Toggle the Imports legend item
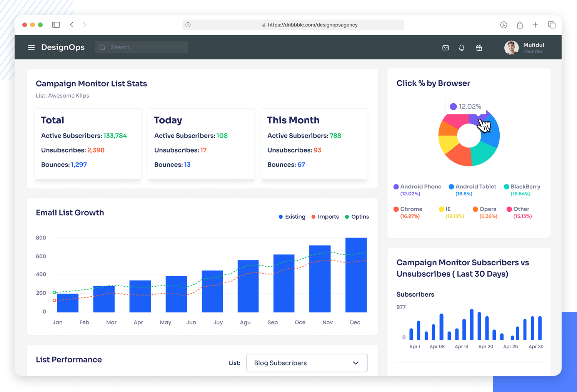The width and height of the screenshot is (577, 392). tap(325, 217)
